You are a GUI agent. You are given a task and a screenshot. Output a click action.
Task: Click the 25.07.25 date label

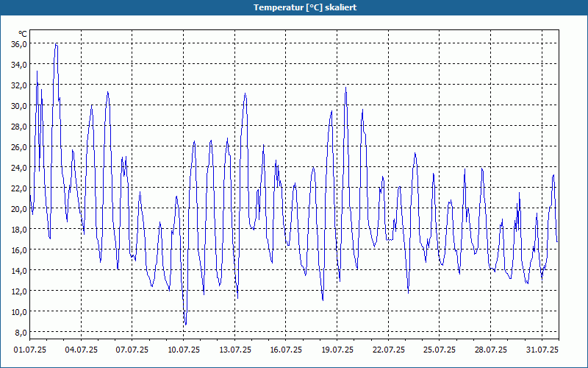click(440, 350)
